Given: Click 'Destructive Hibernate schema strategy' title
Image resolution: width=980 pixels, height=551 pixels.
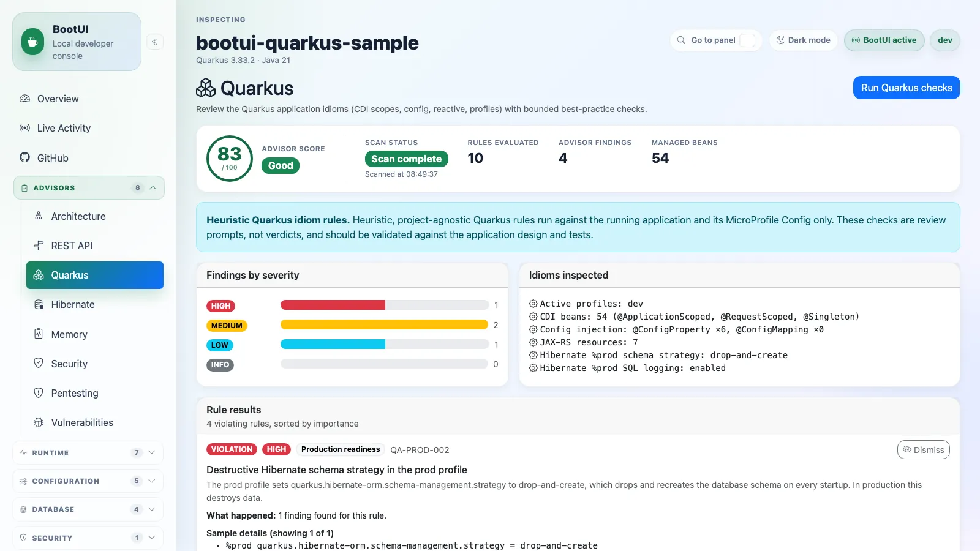Looking at the screenshot, I should 337,470.
